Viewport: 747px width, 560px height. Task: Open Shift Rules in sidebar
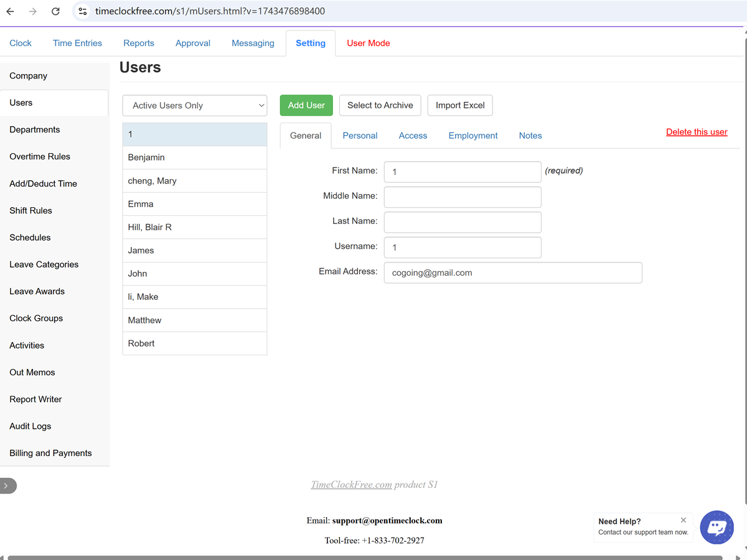[x=55, y=210]
